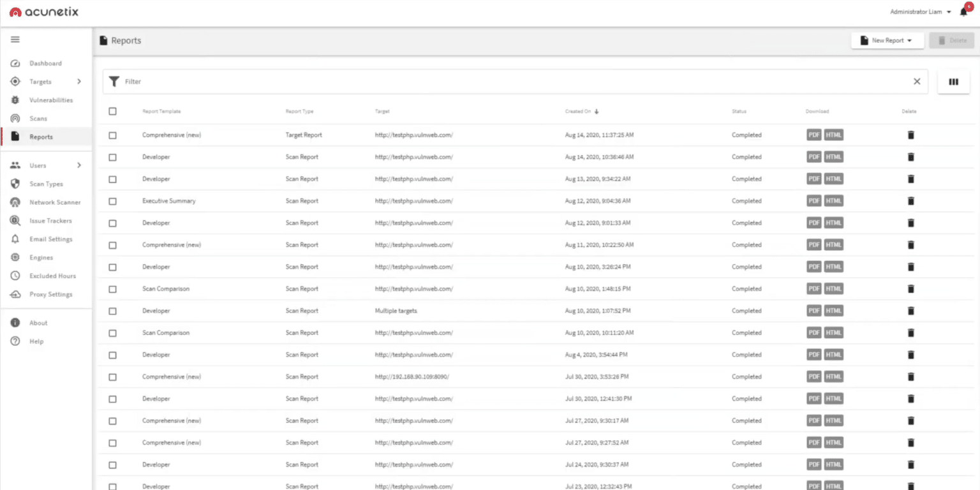Viewport: 980px width, 490px height.
Task: Expand the Targets sidebar entry
Action: pos(40,81)
